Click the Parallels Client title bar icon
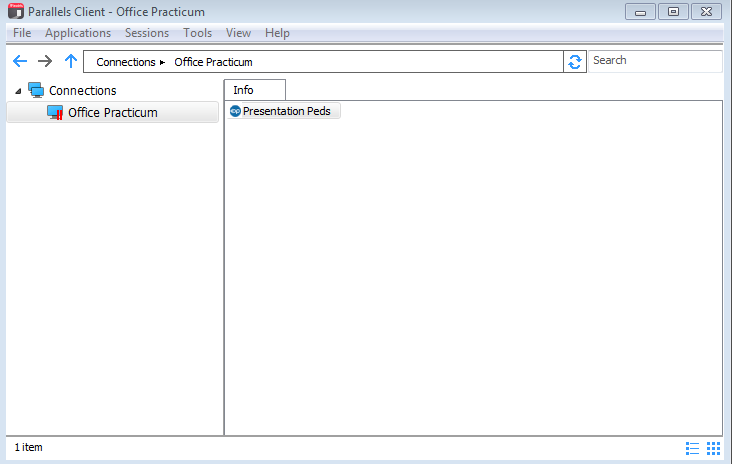Viewport: 732px width, 464px height. (x=16, y=11)
